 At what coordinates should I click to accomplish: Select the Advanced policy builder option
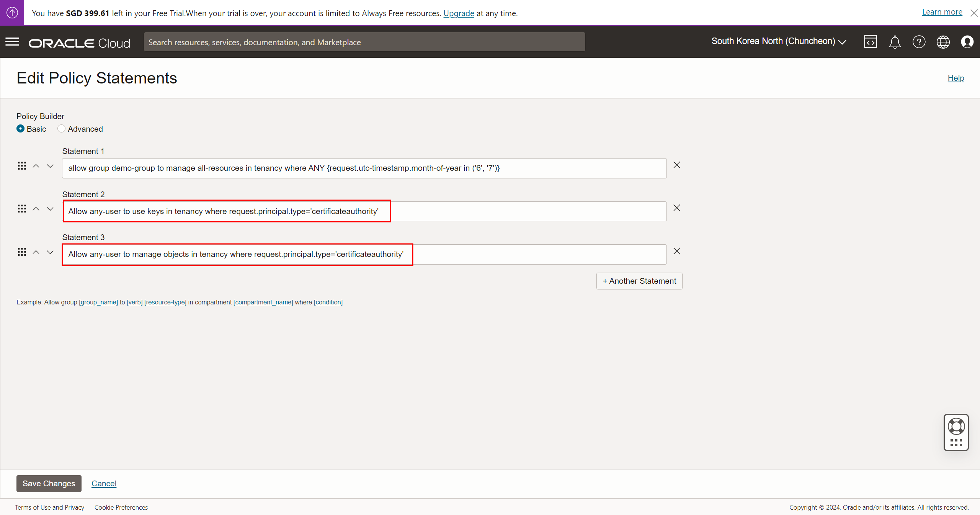point(61,129)
